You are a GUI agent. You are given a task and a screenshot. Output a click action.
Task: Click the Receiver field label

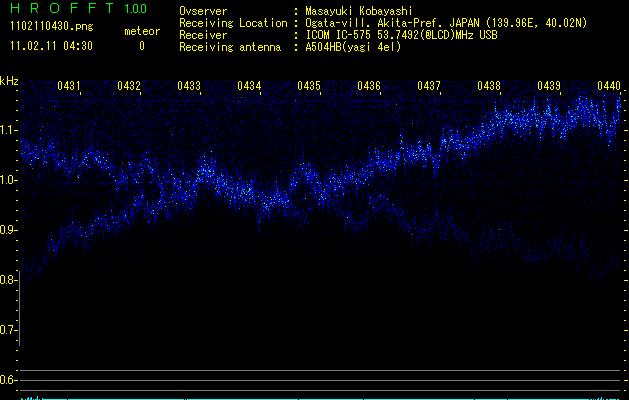click(x=203, y=35)
